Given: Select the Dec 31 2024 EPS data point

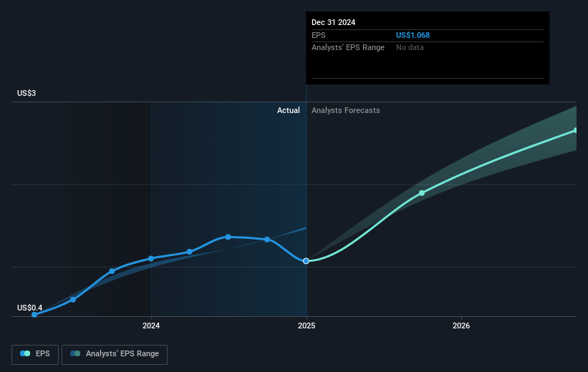Looking at the screenshot, I should (306, 260).
